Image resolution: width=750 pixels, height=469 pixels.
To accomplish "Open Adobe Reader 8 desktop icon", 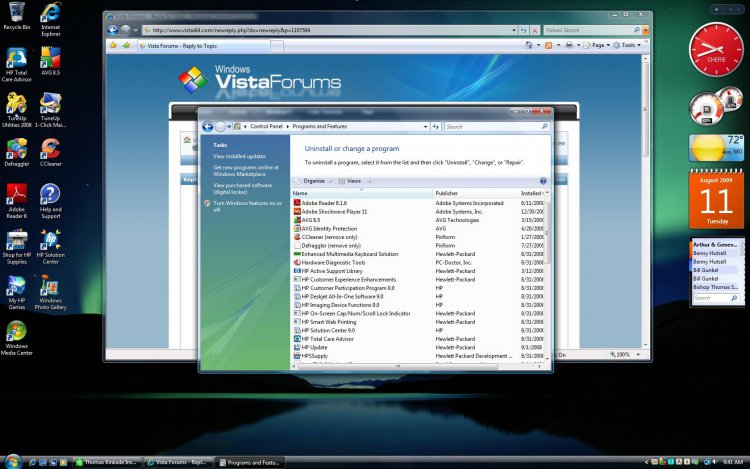I will click(x=16, y=201).
